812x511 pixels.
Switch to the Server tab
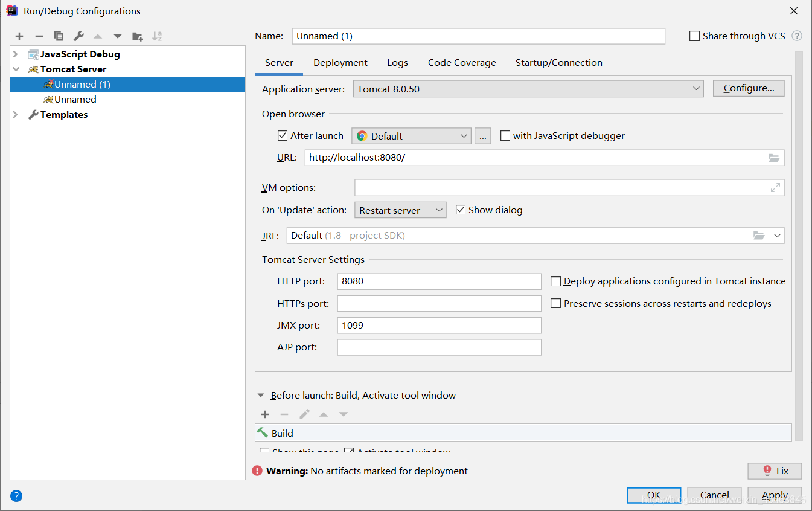pos(279,63)
